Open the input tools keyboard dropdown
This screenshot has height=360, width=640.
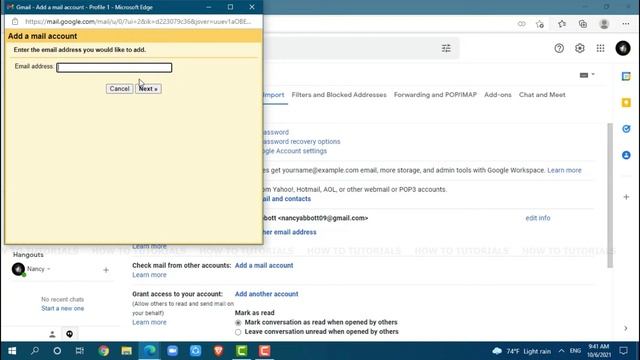tap(587, 75)
